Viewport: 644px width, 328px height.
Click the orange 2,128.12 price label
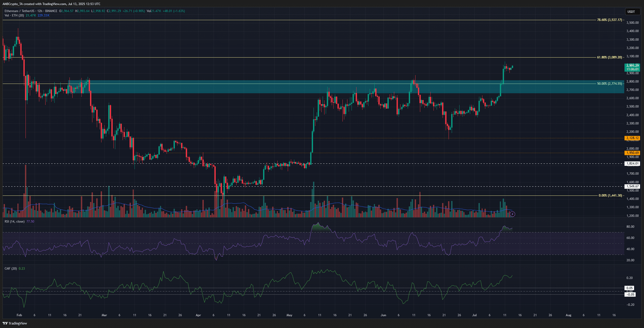[x=632, y=138]
